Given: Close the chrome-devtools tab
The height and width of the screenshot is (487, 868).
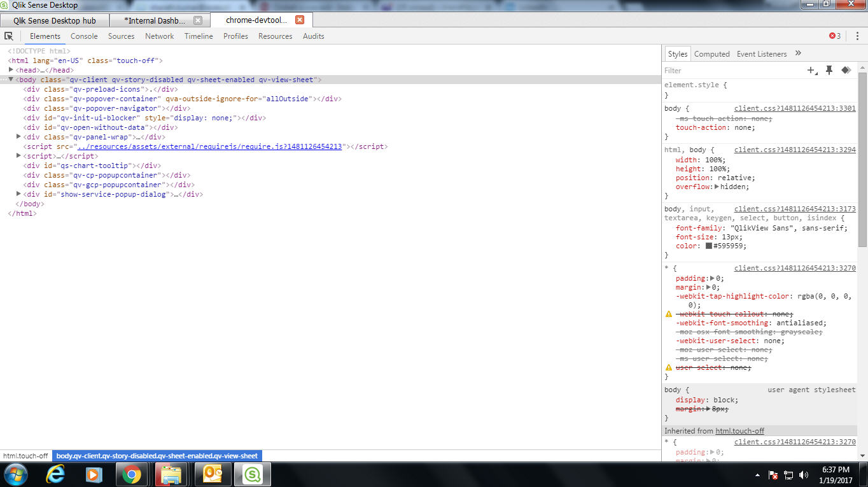Looking at the screenshot, I should point(300,20).
